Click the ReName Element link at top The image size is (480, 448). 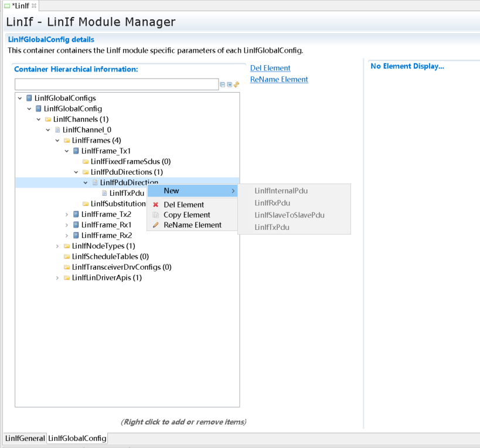click(279, 79)
